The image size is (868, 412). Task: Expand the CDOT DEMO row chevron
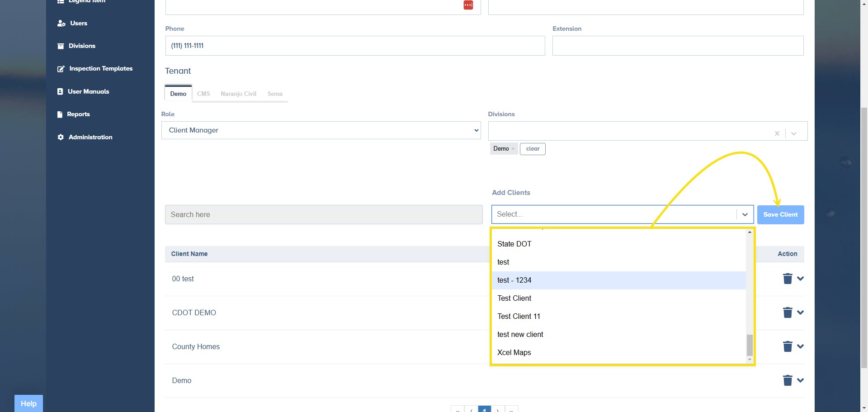pyautogui.click(x=800, y=313)
